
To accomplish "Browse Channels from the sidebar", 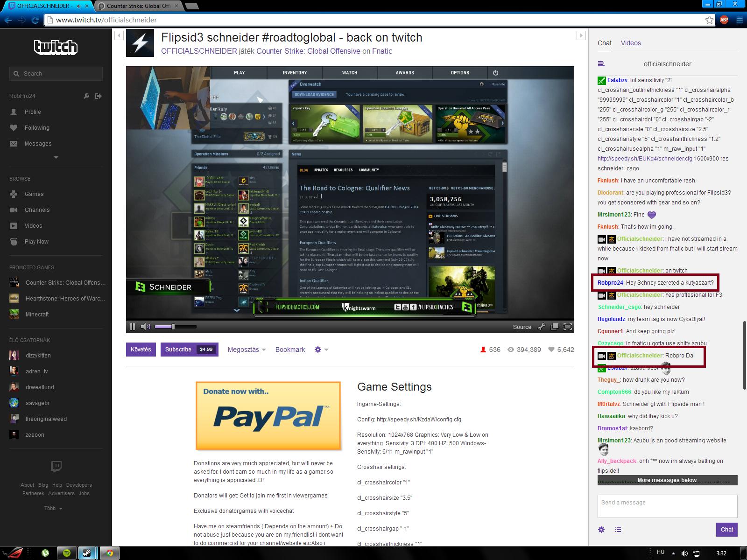I will (37, 210).
